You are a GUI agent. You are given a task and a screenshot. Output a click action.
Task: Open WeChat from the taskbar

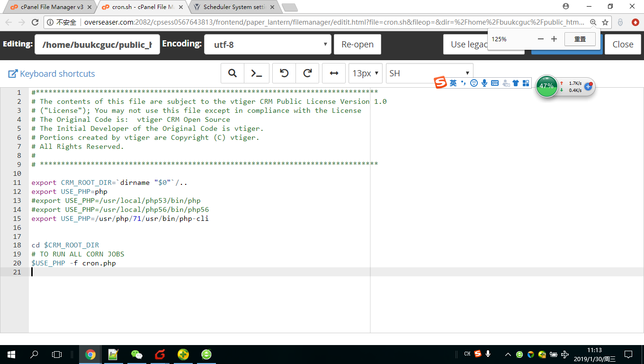click(x=137, y=354)
